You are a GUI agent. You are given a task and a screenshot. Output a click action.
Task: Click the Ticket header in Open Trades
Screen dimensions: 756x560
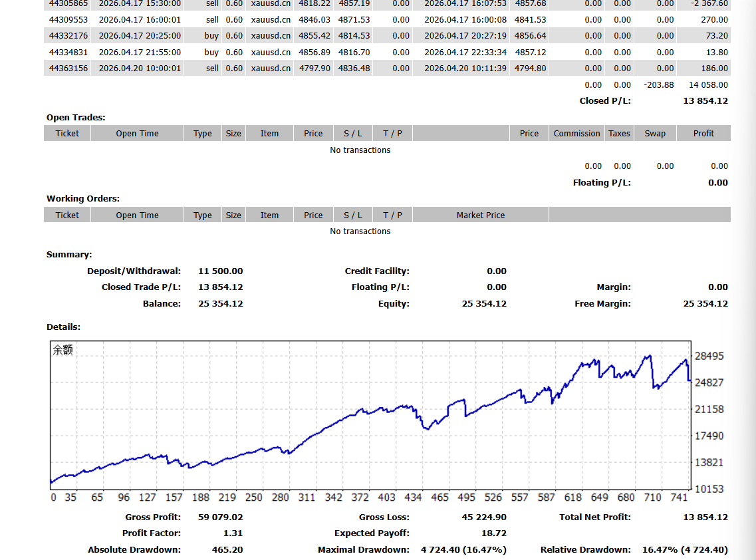point(67,133)
